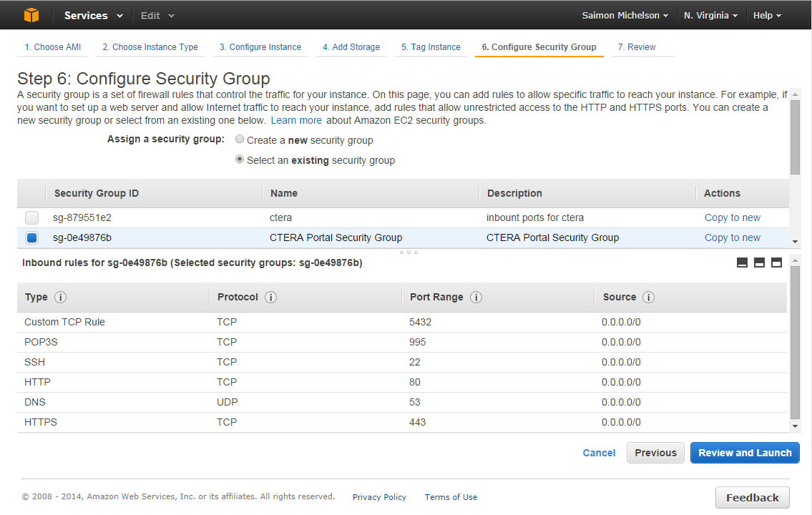Click the POP3S rule type cell
The image size is (812, 515).
(x=41, y=342)
